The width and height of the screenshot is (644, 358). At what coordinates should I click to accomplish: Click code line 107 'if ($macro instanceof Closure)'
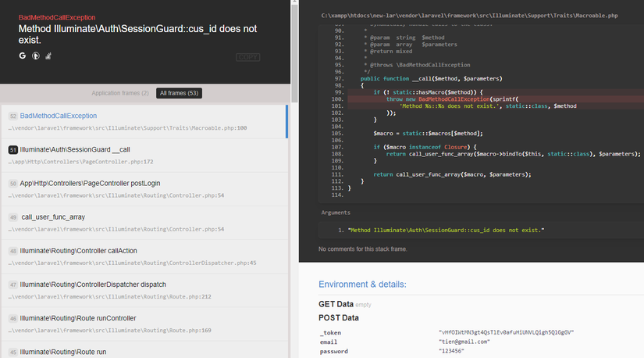pyautogui.click(x=425, y=147)
